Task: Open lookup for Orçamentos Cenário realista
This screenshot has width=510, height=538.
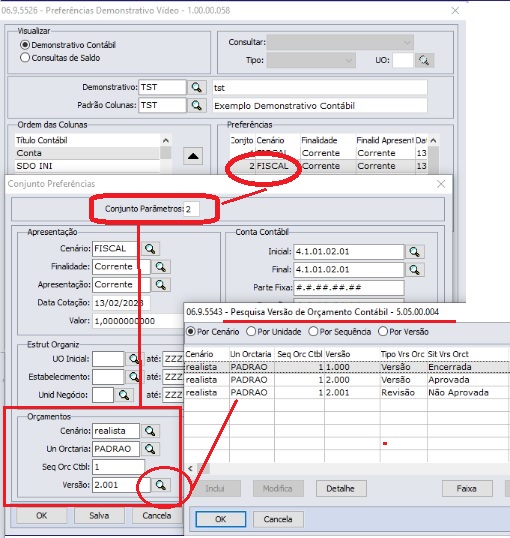Action: tap(150, 431)
